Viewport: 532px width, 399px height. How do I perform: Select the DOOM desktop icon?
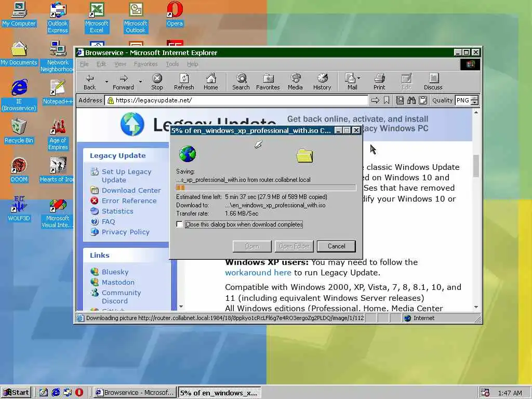pyautogui.click(x=19, y=170)
